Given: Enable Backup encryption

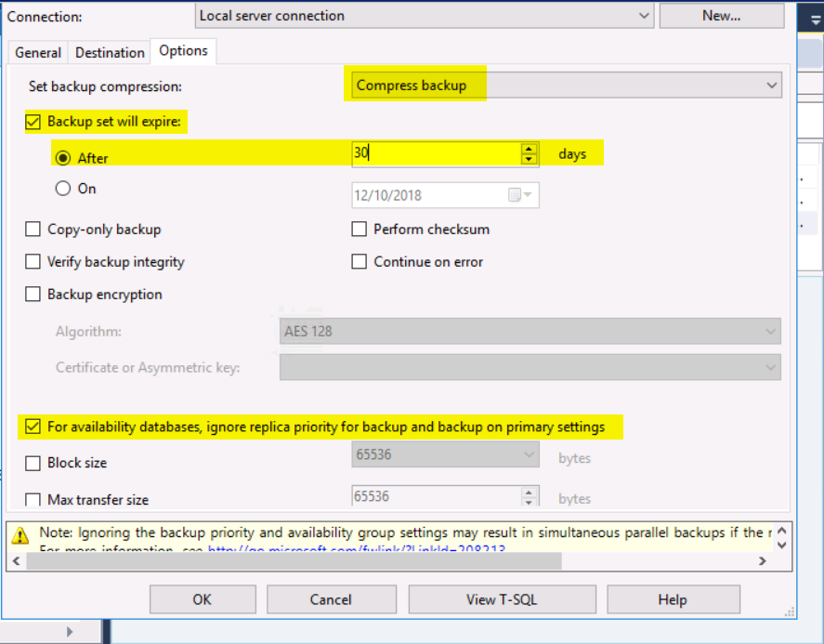Looking at the screenshot, I should (x=33, y=294).
